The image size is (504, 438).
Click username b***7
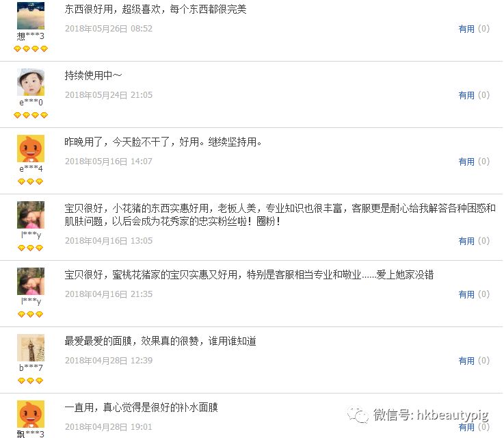click(x=31, y=368)
